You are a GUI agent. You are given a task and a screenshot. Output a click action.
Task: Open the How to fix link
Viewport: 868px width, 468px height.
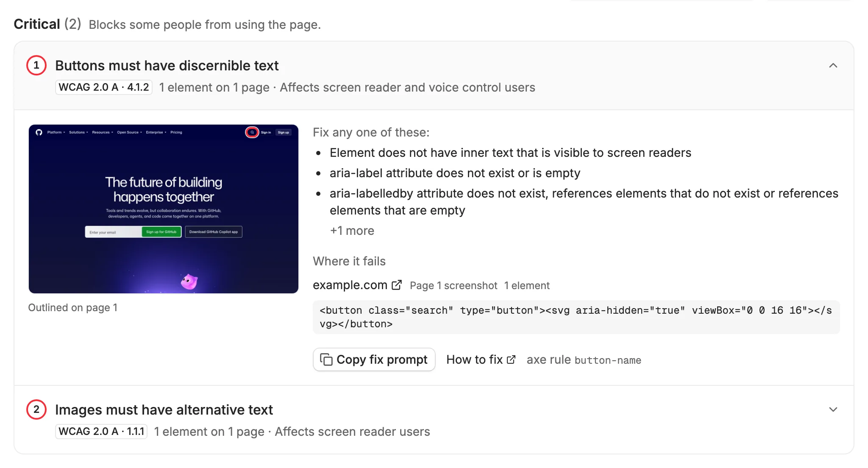[x=481, y=359]
